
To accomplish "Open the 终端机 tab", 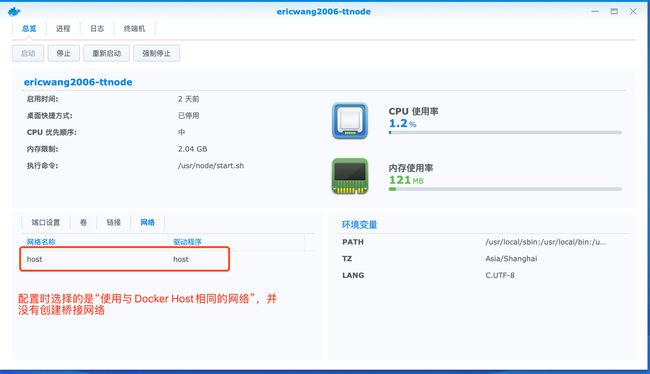I will coord(134,29).
